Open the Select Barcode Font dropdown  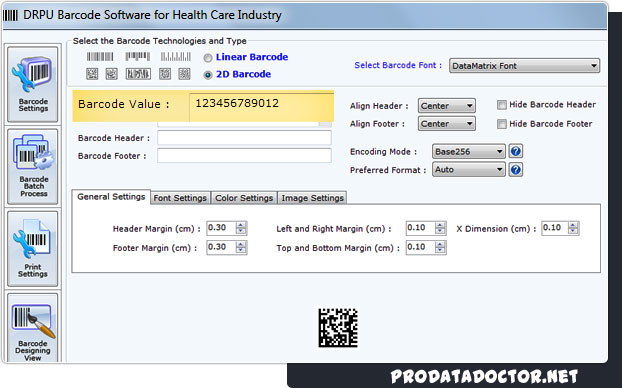coord(524,66)
